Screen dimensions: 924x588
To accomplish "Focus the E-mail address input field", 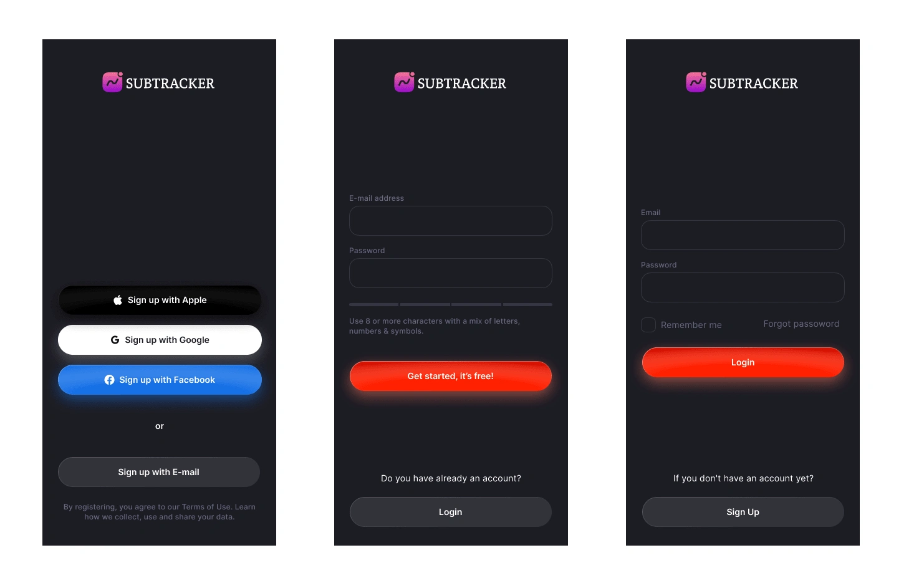I will (451, 221).
